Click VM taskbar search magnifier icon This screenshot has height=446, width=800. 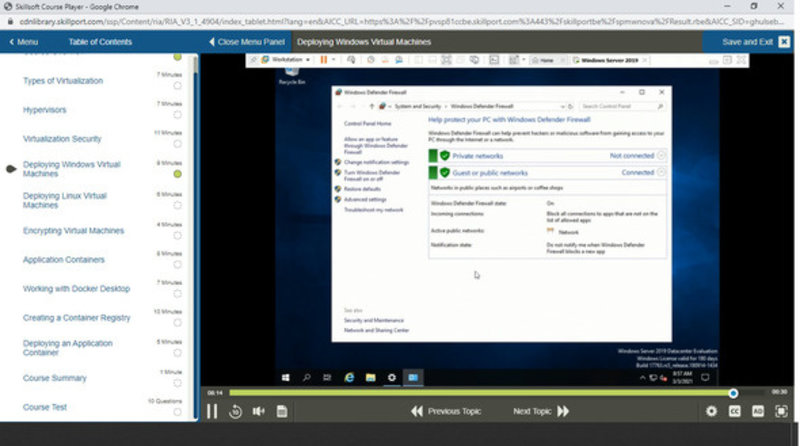(x=307, y=378)
